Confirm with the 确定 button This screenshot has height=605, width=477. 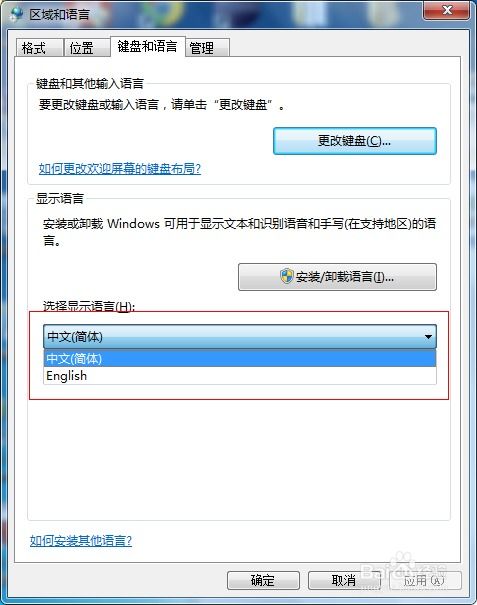[263, 580]
